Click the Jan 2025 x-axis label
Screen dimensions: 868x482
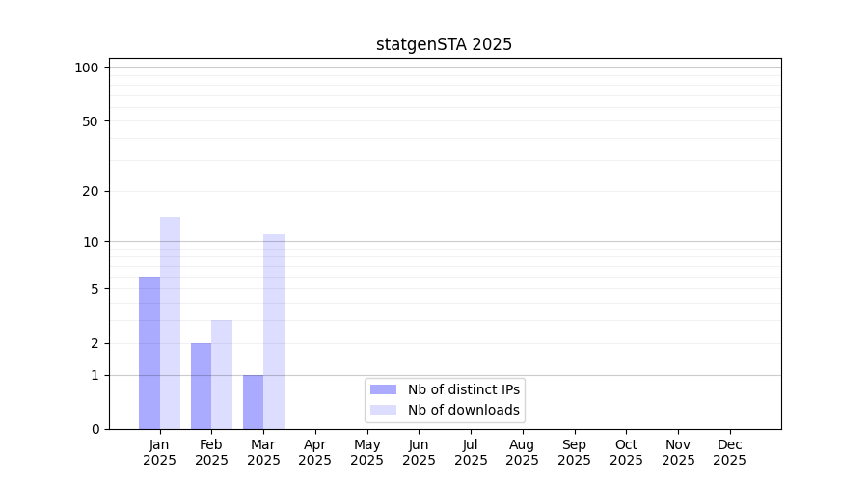click(160, 452)
